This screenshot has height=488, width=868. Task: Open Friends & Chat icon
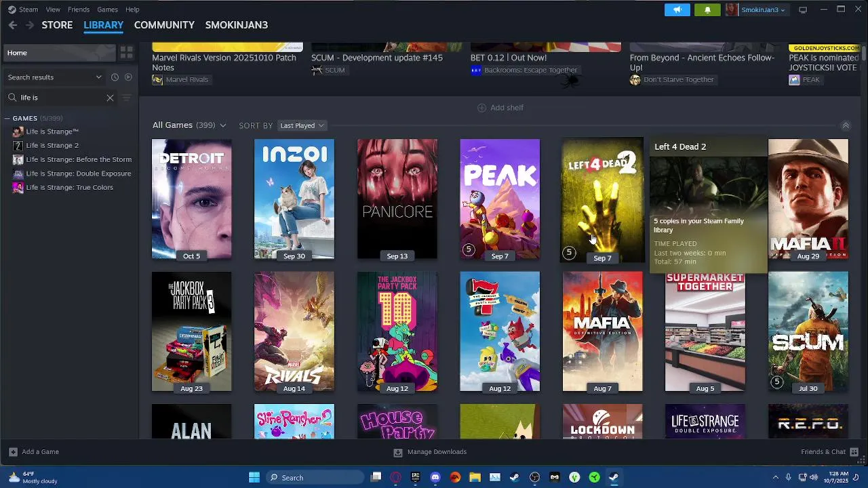pyautogui.click(x=854, y=452)
